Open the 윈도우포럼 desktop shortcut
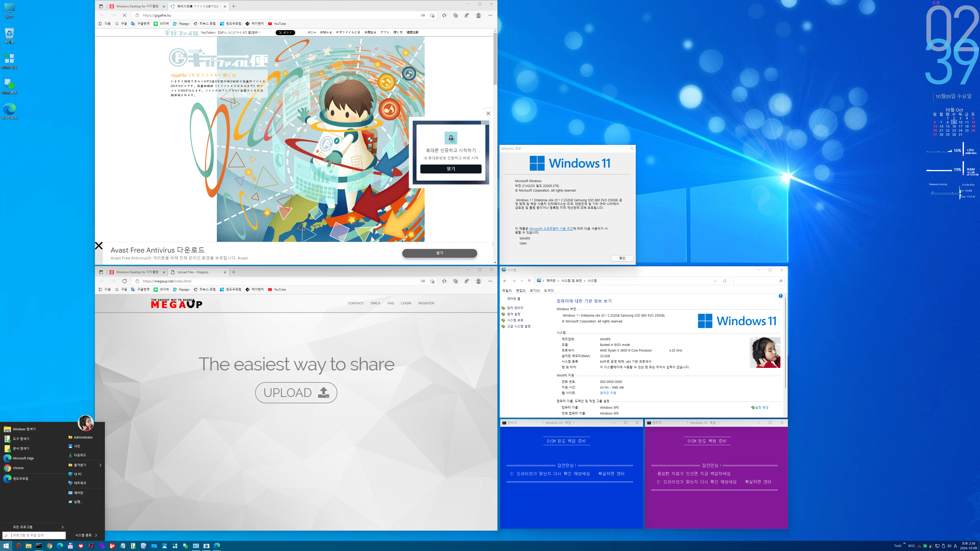 (9, 111)
